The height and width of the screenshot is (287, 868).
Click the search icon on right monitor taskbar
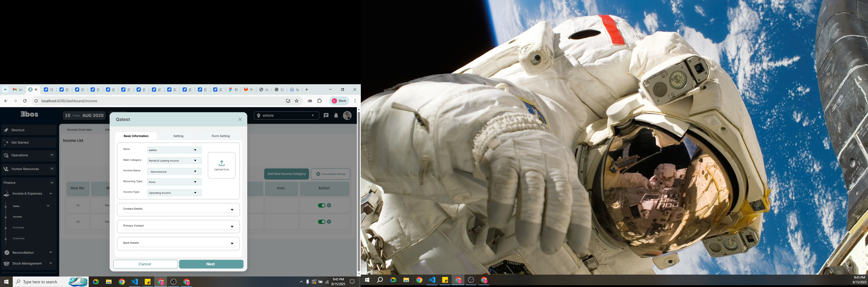[380, 280]
